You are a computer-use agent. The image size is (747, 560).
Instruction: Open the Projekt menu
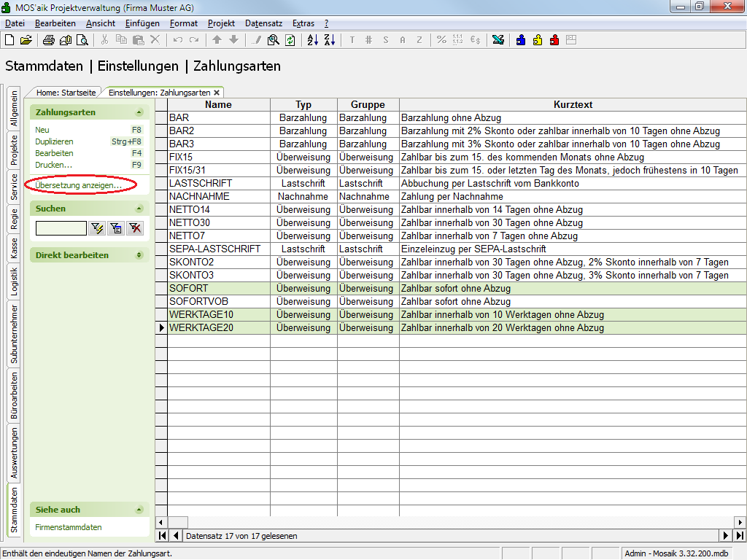pos(221,23)
